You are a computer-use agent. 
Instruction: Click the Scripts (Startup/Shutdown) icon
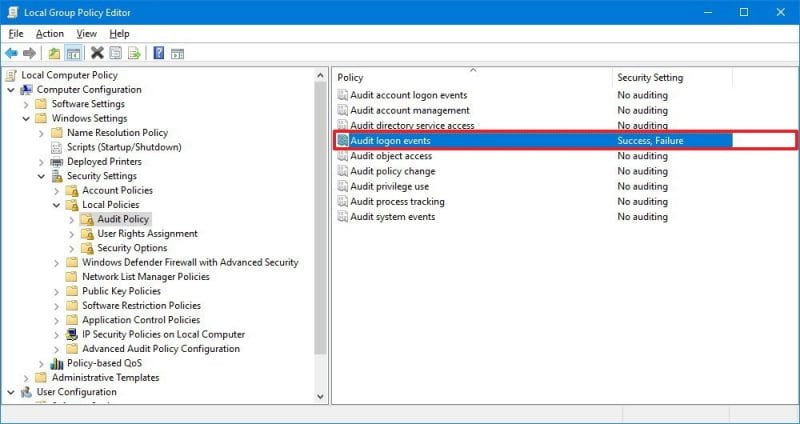[57, 147]
